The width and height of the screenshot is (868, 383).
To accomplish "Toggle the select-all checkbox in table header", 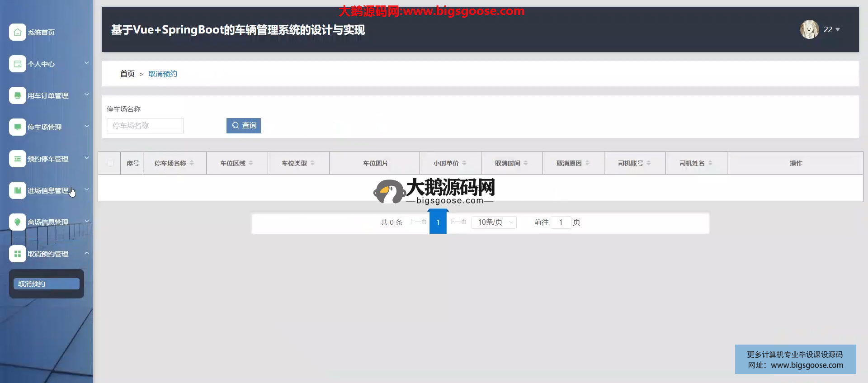I will [x=110, y=163].
